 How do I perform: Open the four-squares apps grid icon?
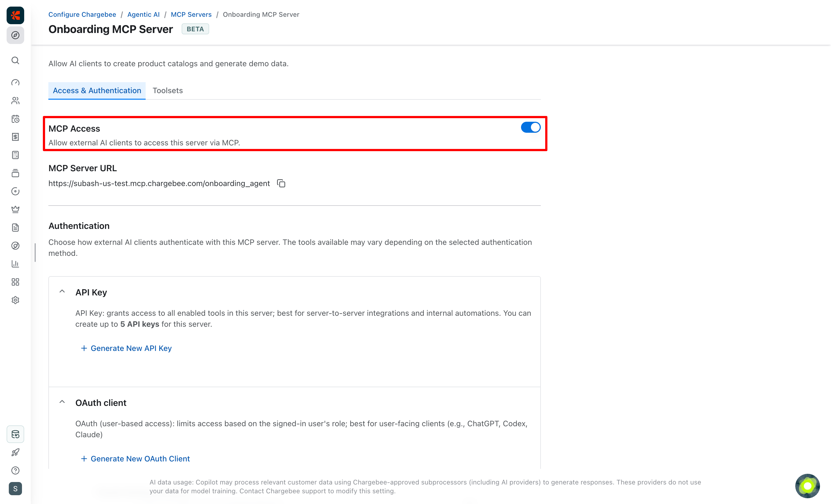coord(15,282)
